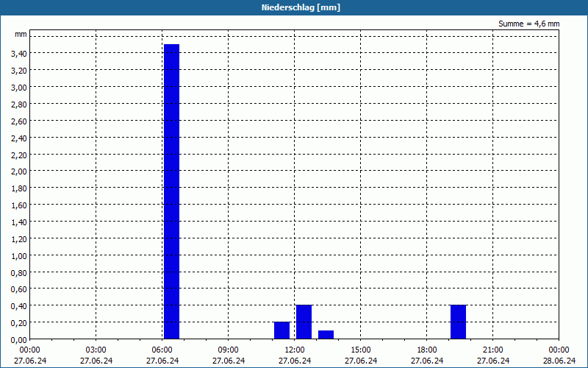The height and width of the screenshot is (368, 588).
Task: Click the 3,20 y-axis label
Action: pyautogui.click(x=19, y=71)
